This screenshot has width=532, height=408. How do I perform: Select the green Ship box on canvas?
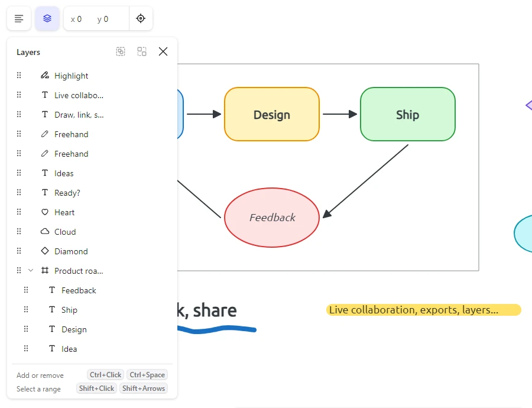408,114
